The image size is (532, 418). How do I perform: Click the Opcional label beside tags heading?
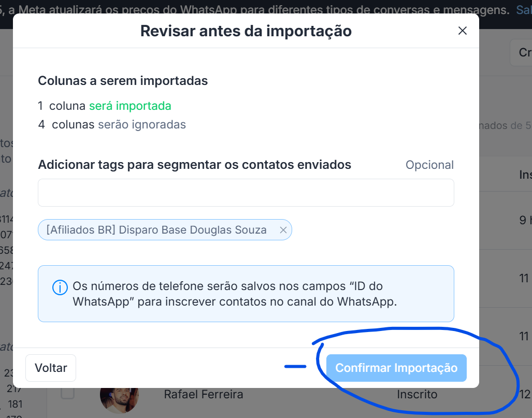coord(429,165)
